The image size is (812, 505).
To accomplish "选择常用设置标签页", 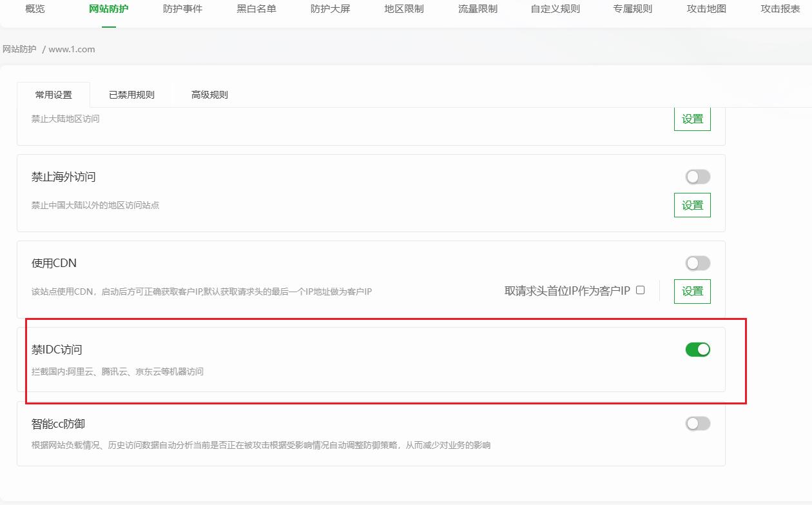I will pyautogui.click(x=55, y=94).
